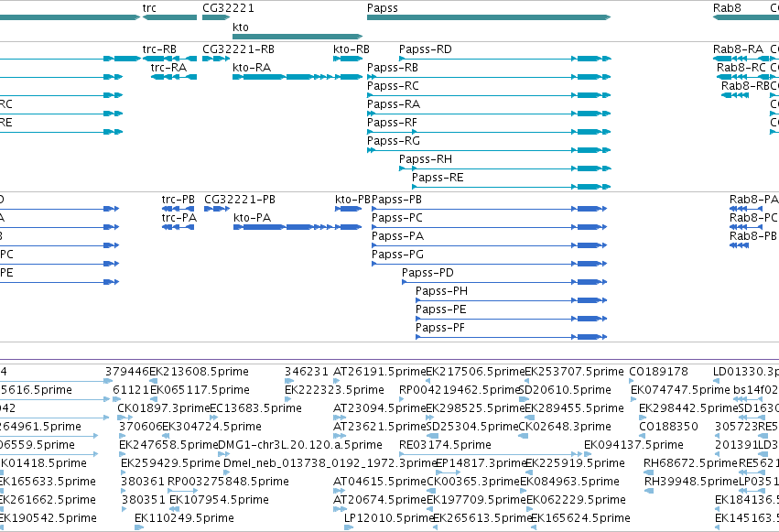Viewport: 779px width, 532px height.
Task: Click the Rab8-PA protein feature
Action: point(746,209)
